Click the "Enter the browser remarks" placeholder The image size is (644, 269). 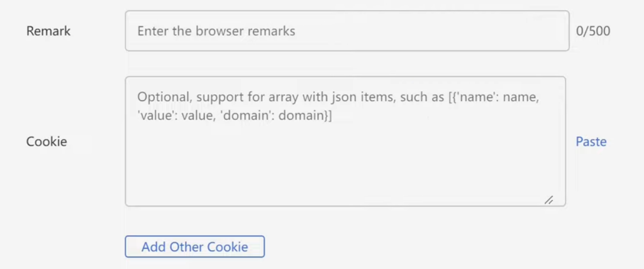coord(216,31)
